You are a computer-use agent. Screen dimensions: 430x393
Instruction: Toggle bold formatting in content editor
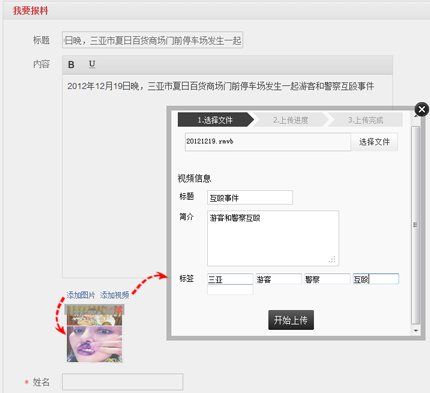click(71, 65)
